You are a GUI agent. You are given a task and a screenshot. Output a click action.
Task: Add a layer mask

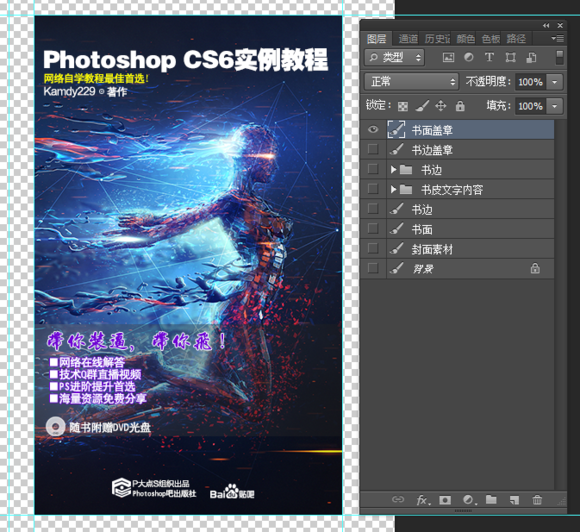(445, 500)
